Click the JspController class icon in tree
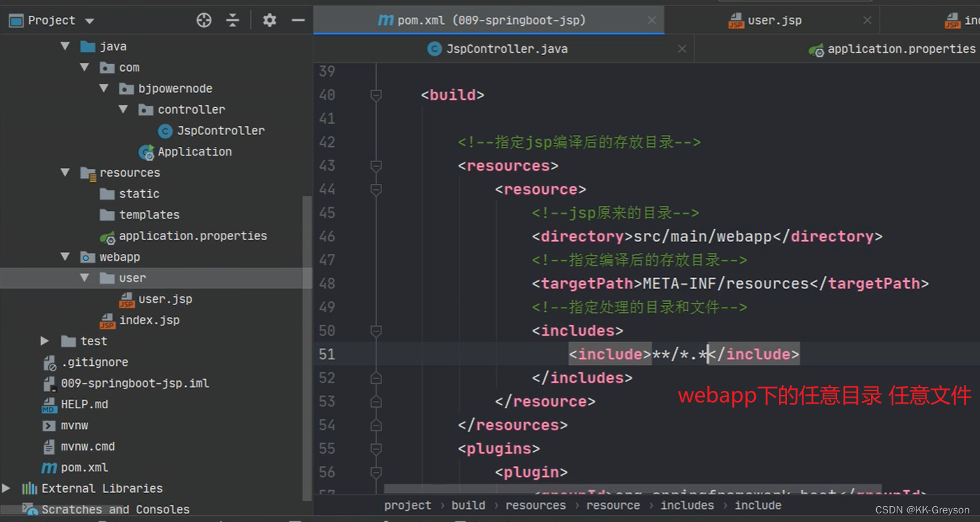 point(165,131)
